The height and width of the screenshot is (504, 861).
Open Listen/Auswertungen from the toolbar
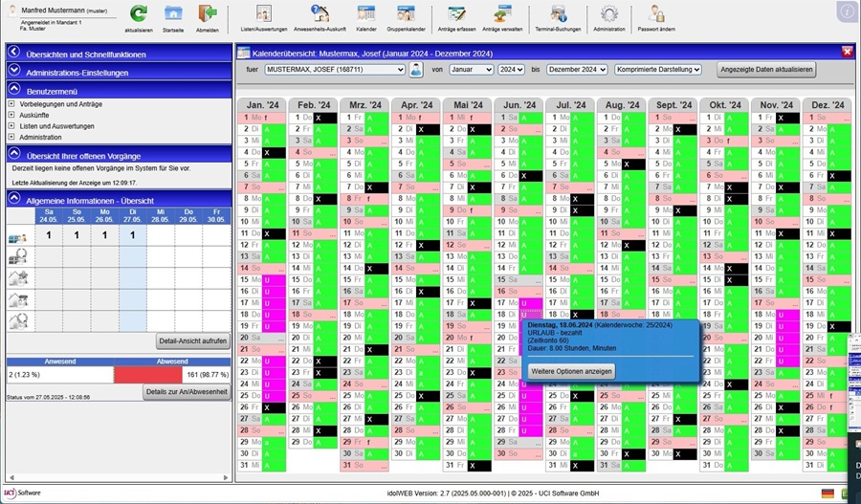pos(263,13)
